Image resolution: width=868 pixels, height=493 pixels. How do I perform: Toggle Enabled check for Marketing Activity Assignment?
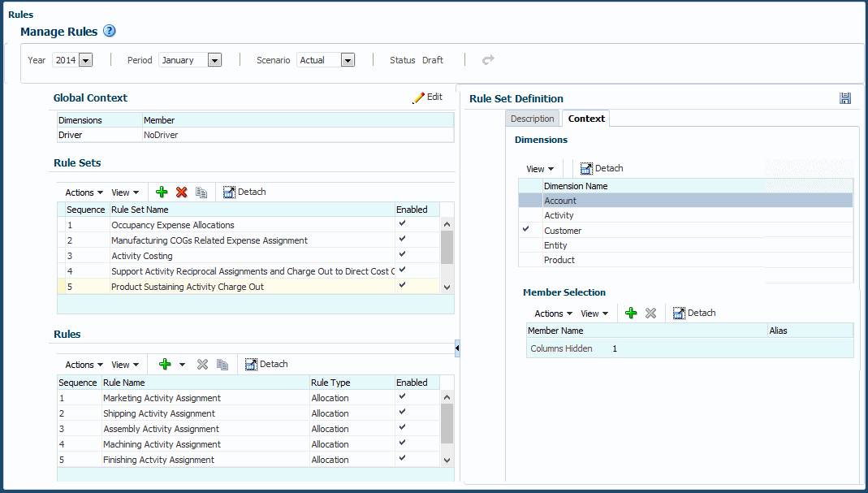(x=403, y=396)
